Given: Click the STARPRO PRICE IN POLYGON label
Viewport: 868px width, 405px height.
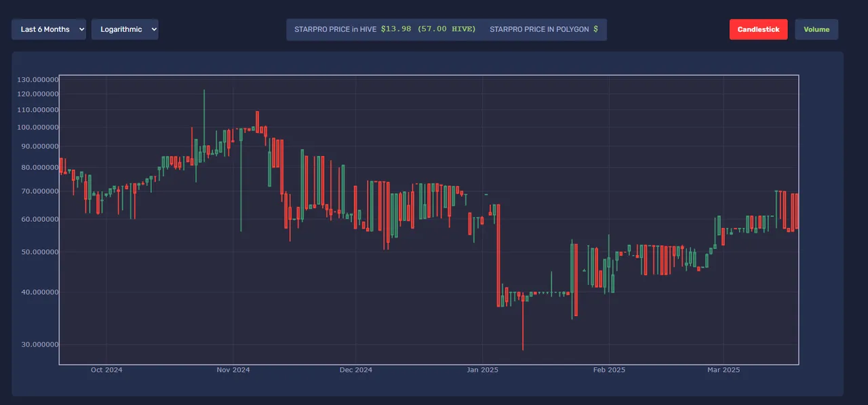Looking at the screenshot, I should pyautogui.click(x=539, y=29).
